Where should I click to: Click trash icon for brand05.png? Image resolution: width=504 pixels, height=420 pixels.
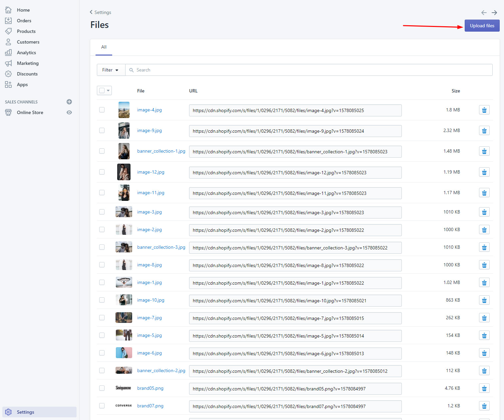tap(484, 388)
